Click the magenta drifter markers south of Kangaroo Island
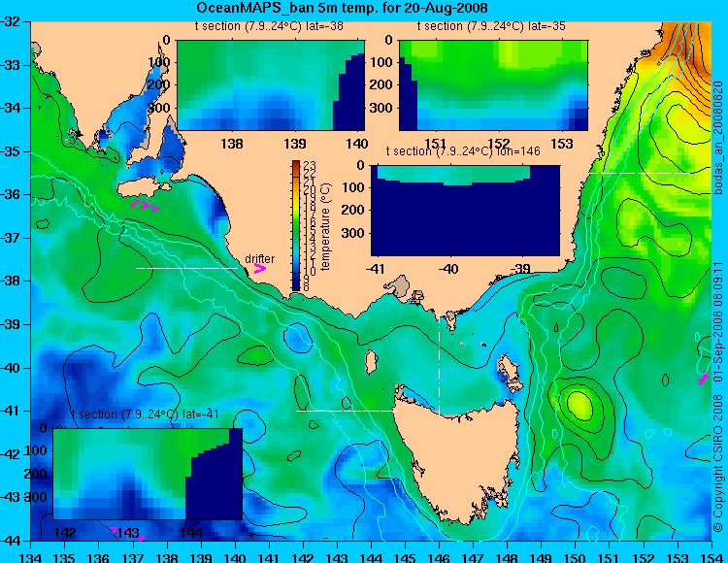Screen dimensions: 728x563 click(145, 206)
